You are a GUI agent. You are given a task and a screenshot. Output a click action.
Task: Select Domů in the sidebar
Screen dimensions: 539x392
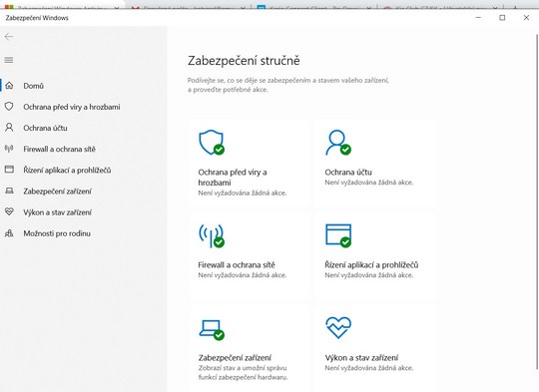(33, 86)
